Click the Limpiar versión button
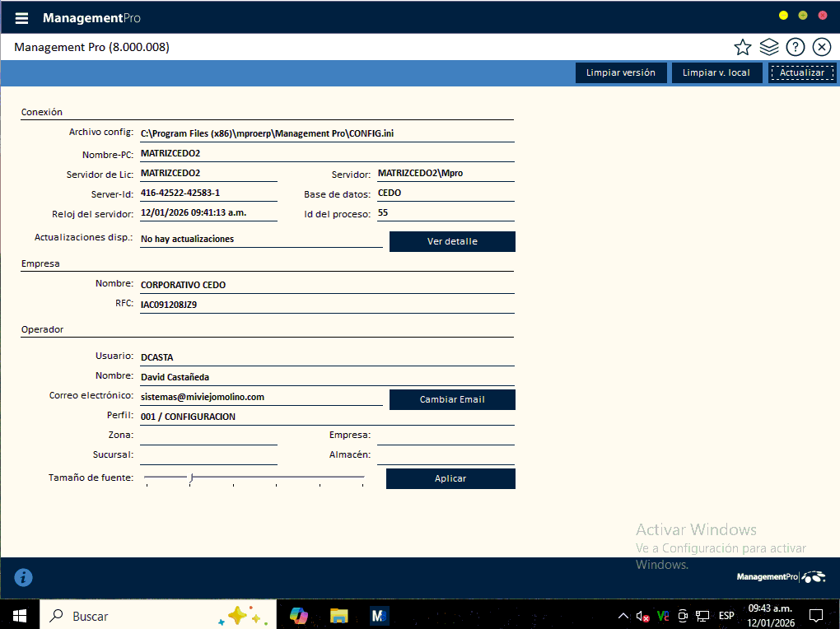 coord(621,72)
